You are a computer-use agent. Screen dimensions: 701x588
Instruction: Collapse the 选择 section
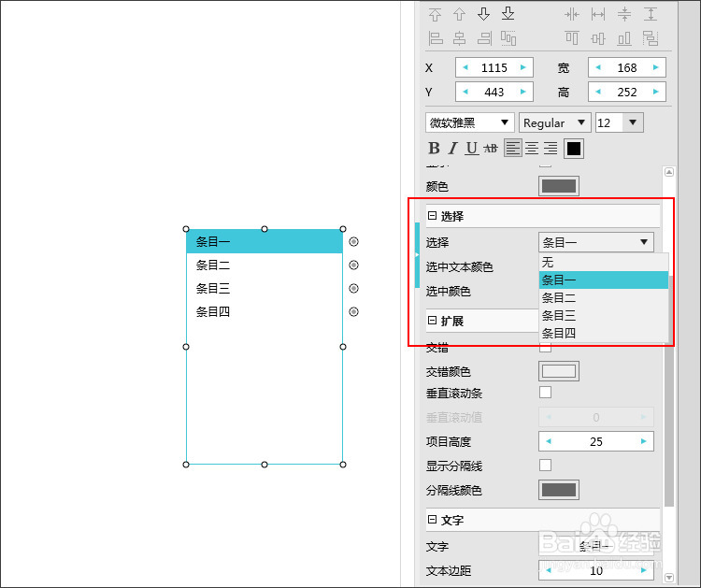[432, 216]
